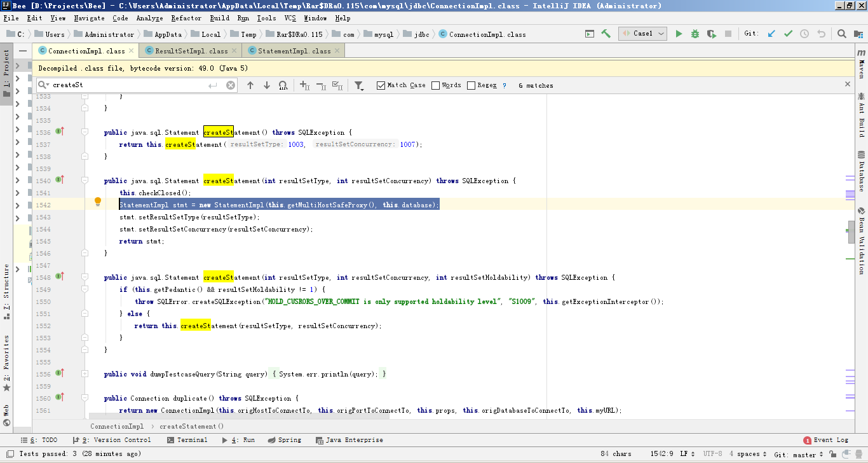Open the Terminal tool window button
Viewport: 868px width, 463px height.
click(187, 440)
